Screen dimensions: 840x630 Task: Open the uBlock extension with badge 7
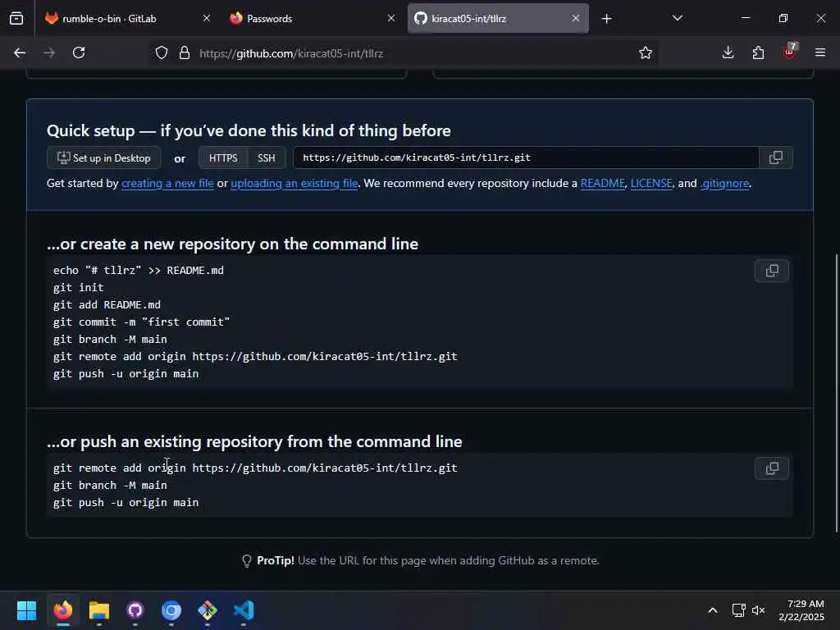789,52
